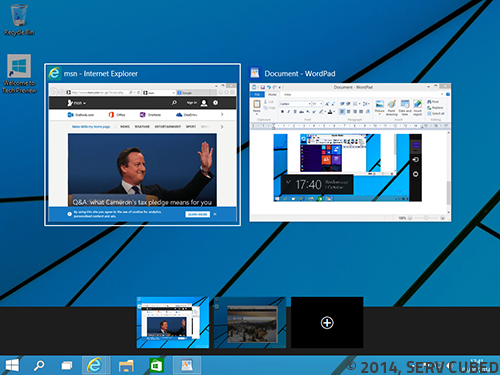Click the Internet Explorer logo beside msn title
This screenshot has height=375, width=500.
[x=54, y=73]
